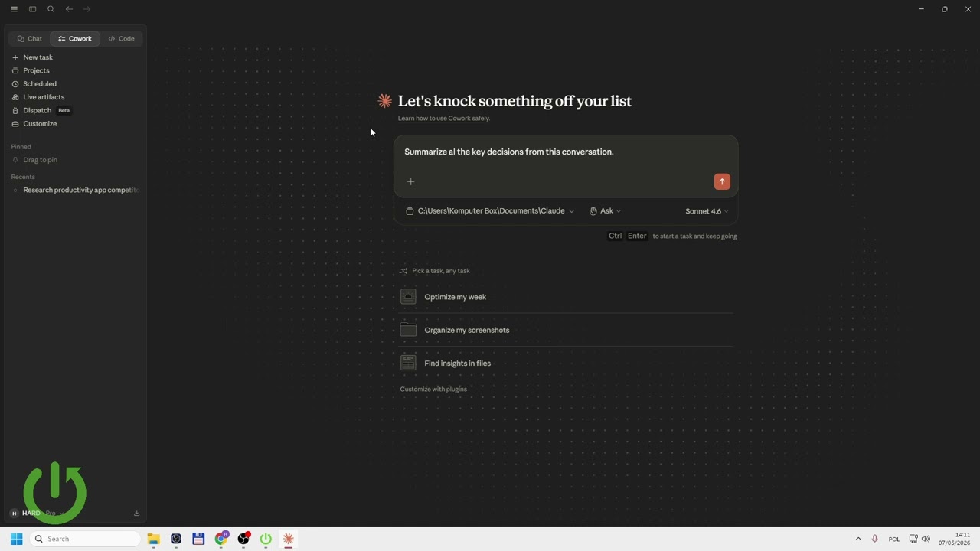The width and height of the screenshot is (980, 551).
Task: Open the Ask mode dropdown
Action: coord(605,211)
